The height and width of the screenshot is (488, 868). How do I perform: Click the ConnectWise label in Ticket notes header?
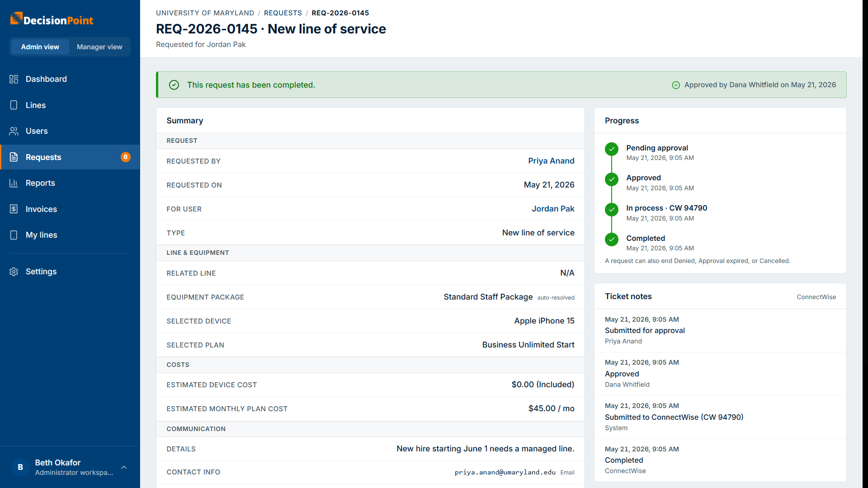(816, 297)
